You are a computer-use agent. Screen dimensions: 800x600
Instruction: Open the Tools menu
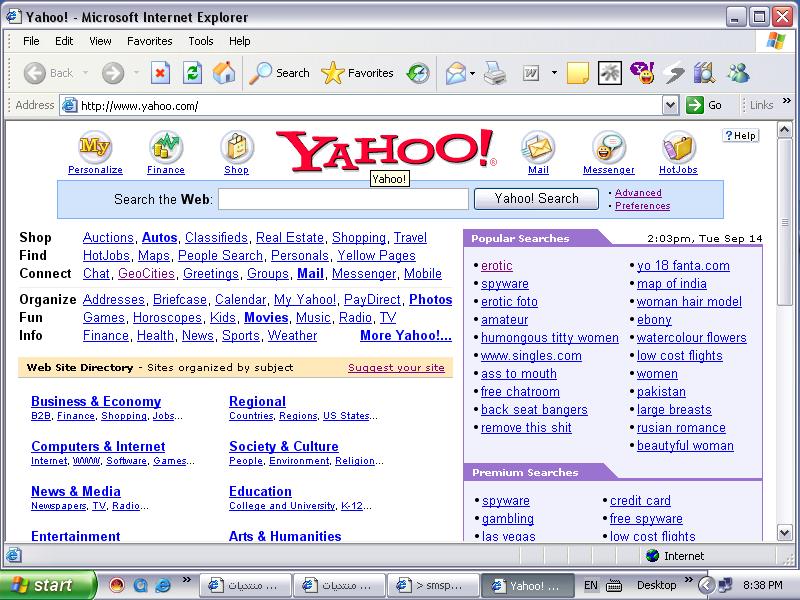point(201,41)
